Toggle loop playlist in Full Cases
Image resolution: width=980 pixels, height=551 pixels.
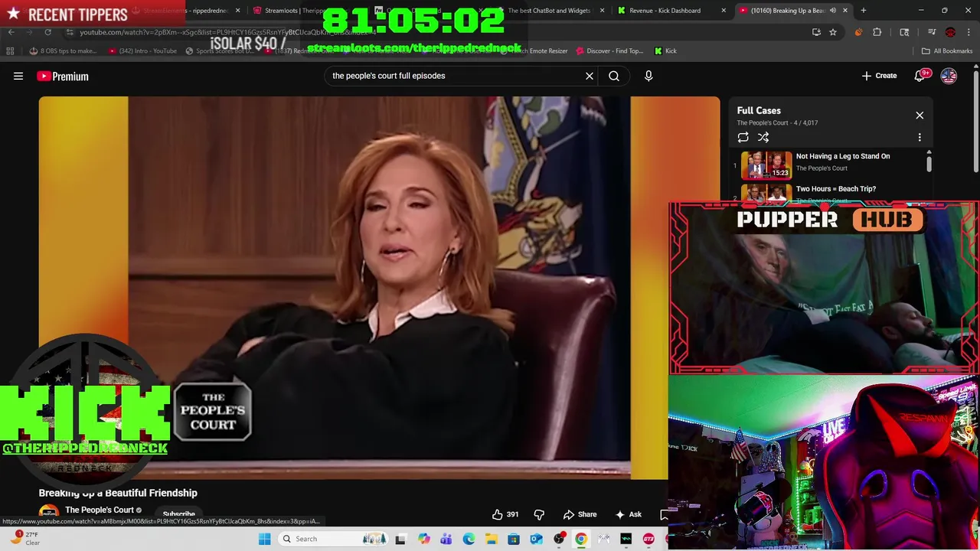point(743,138)
